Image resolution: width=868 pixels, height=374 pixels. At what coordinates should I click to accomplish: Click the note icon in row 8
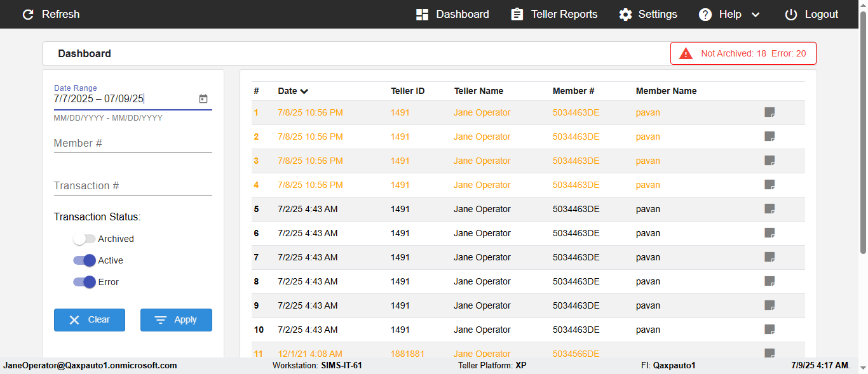coord(770,281)
